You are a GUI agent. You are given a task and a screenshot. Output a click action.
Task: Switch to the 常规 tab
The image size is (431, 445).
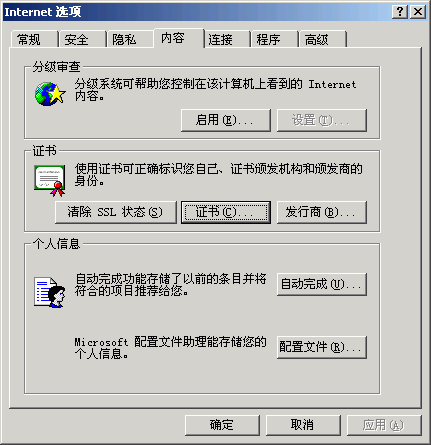click(34, 39)
